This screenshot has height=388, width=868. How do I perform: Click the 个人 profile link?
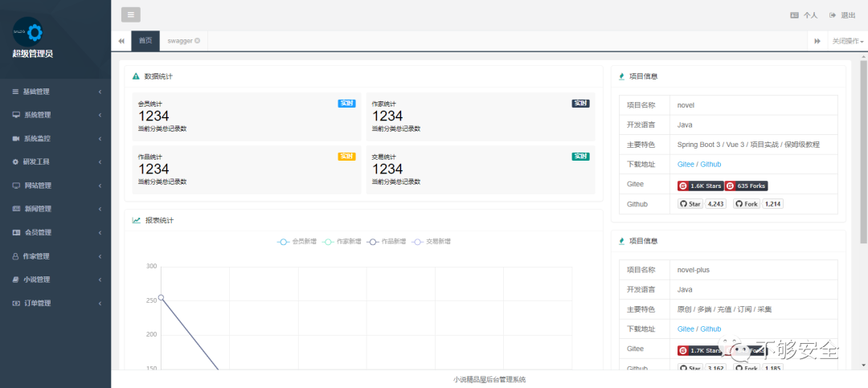[x=804, y=15]
